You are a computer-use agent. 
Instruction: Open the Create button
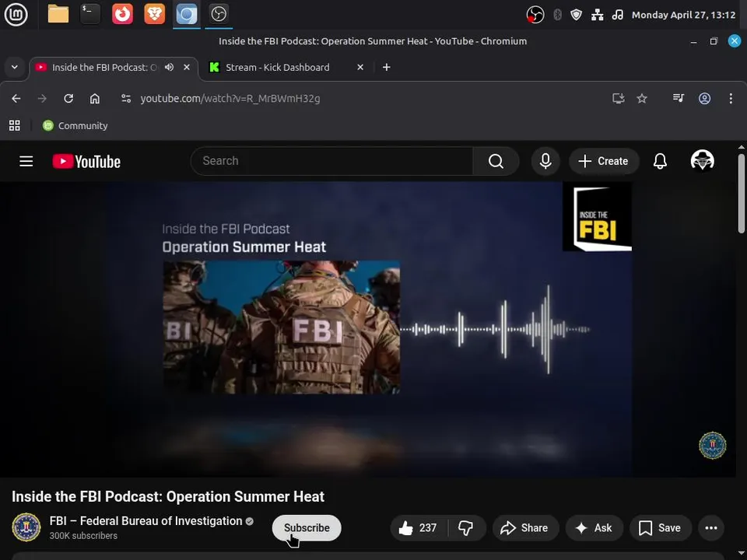click(x=603, y=161)
